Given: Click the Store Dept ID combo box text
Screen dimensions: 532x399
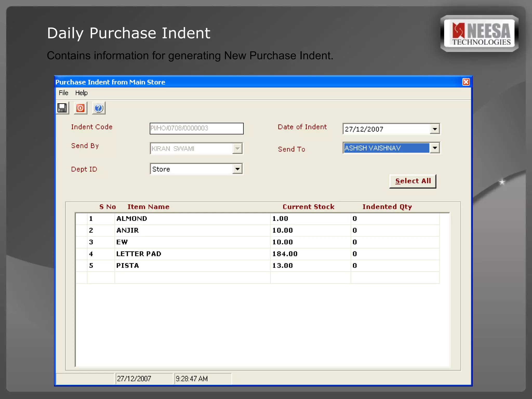Looking at the screenshot, I should pyautogui.click(x=161, y=169).
